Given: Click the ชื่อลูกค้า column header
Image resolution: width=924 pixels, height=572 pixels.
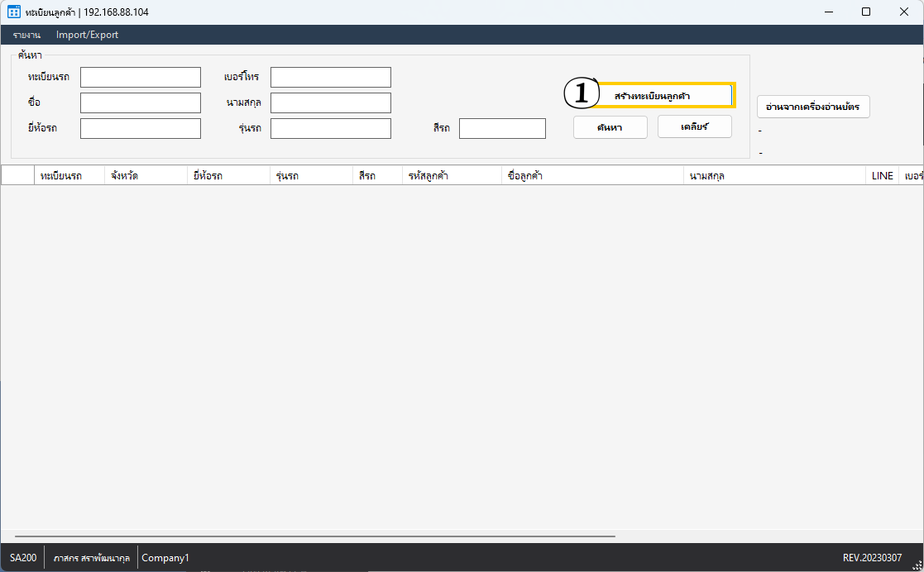Looking at the screenshot, I should pos(591,176).
